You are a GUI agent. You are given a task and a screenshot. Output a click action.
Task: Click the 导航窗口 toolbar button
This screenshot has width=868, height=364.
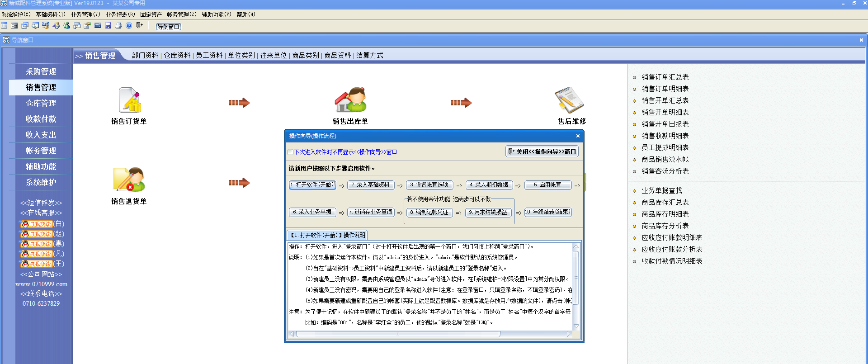click(x=169, y=27)
